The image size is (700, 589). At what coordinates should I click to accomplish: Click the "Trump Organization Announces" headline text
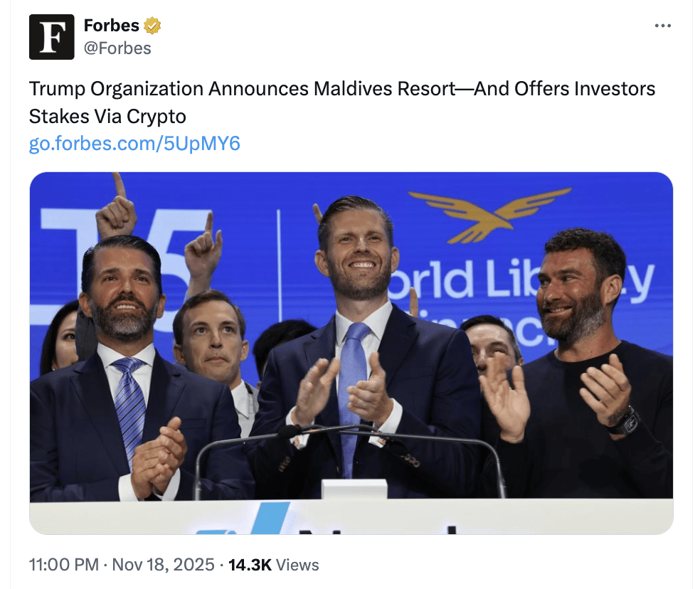click(x=168, y=89)
